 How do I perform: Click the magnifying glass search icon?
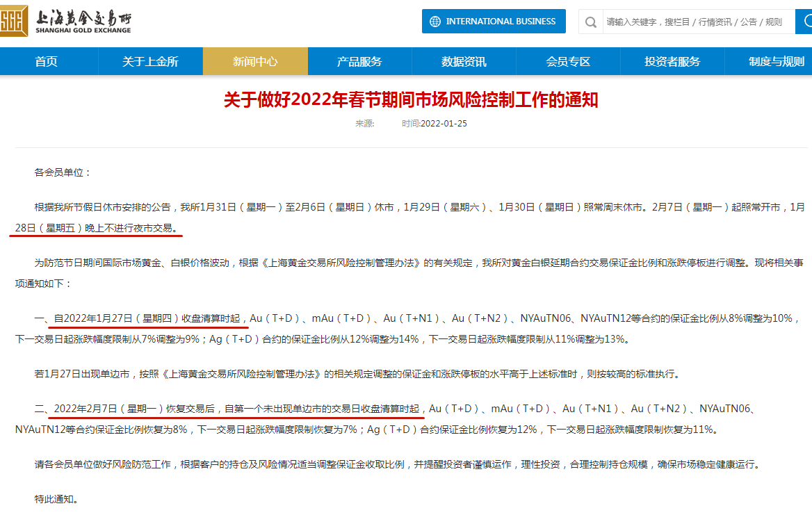[590, 22]
